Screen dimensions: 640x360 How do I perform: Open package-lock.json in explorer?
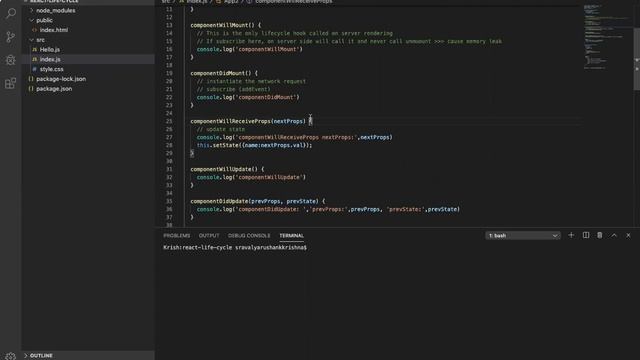[x=61, y=79]
